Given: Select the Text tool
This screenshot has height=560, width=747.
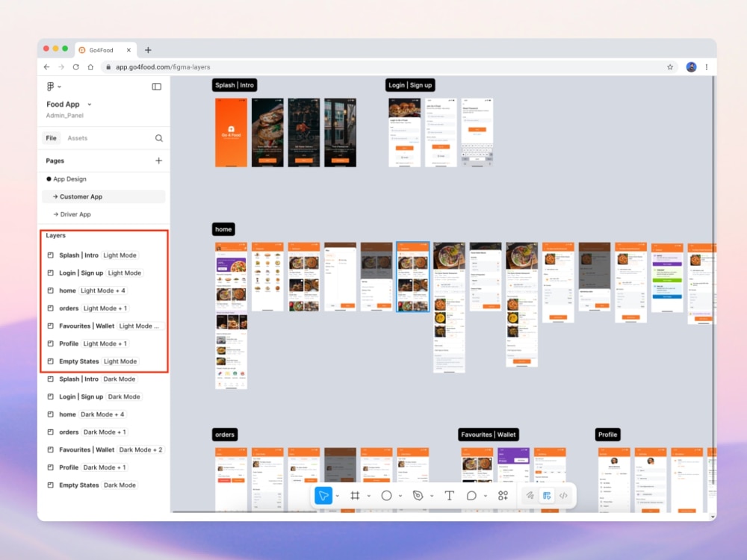Looking at the screenshot, I should click(x=449, y=496).
